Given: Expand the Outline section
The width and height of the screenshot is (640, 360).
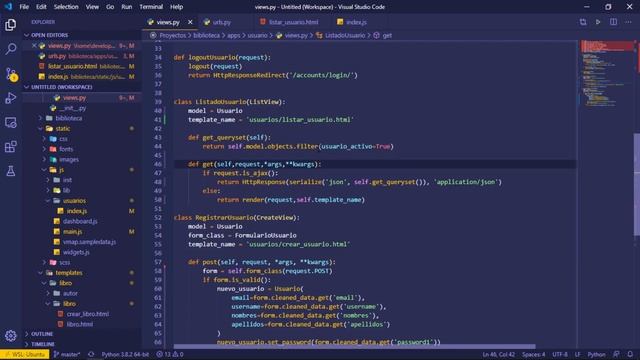Looking at the screenshot, I should (x=82, y=334).
